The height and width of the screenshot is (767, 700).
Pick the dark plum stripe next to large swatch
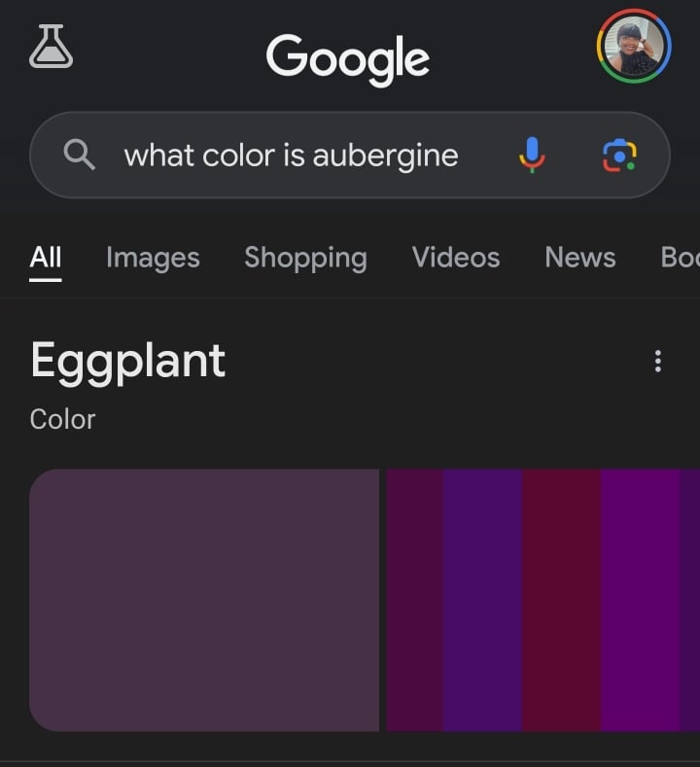[415, 600]
